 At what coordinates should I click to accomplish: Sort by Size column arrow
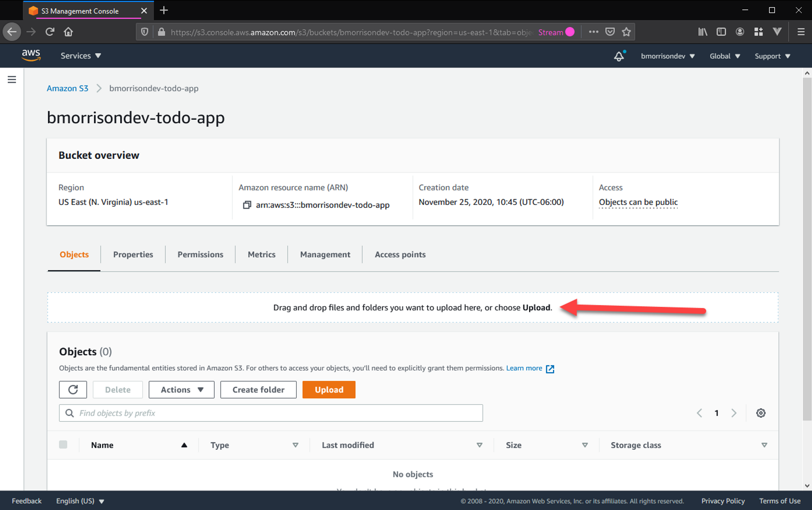point(585,445)
